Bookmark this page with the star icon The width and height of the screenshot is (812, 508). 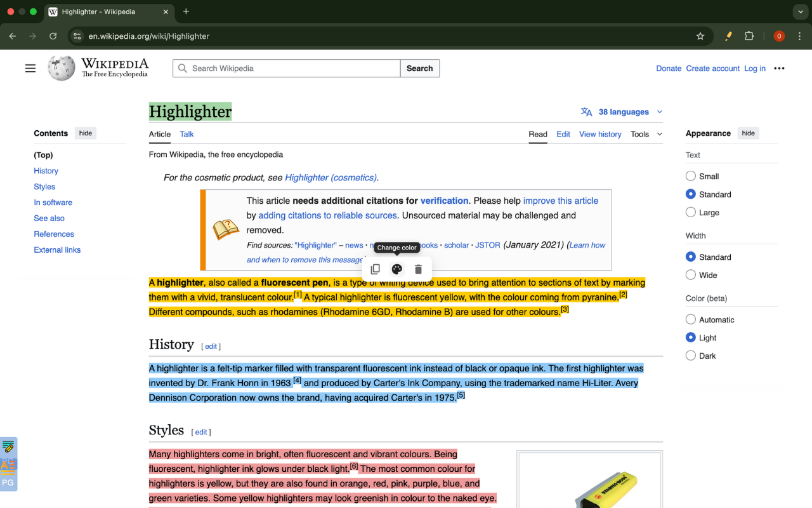(700, 36)
